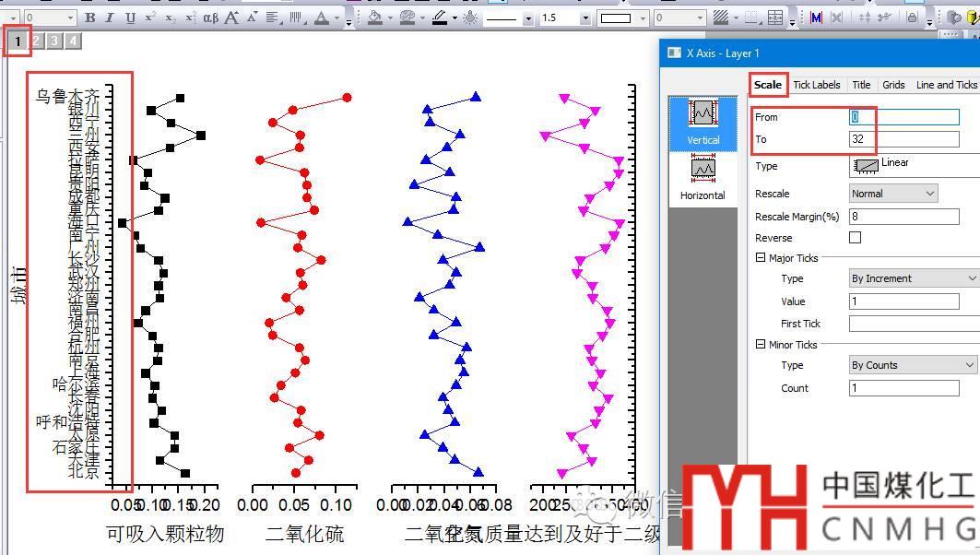
Task: Switch to the Line and Ticks tab
Action: tap(946, 85)
